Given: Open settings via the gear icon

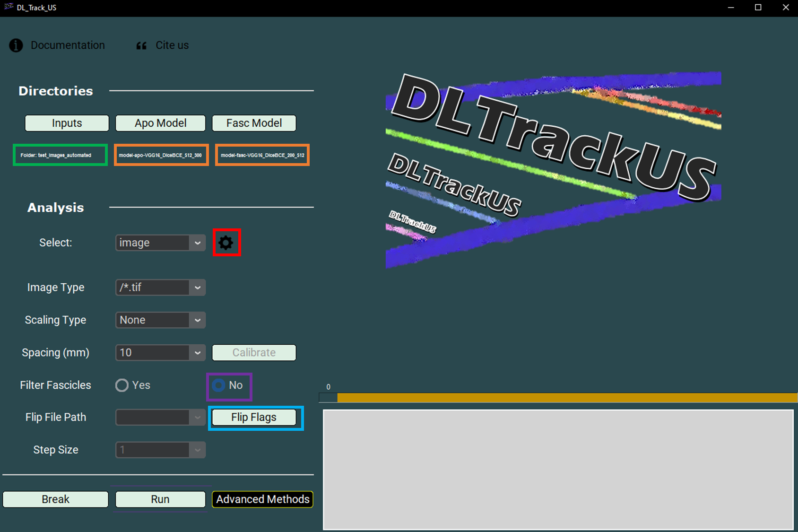Looking at the screenshot, I should click(226, 242).
